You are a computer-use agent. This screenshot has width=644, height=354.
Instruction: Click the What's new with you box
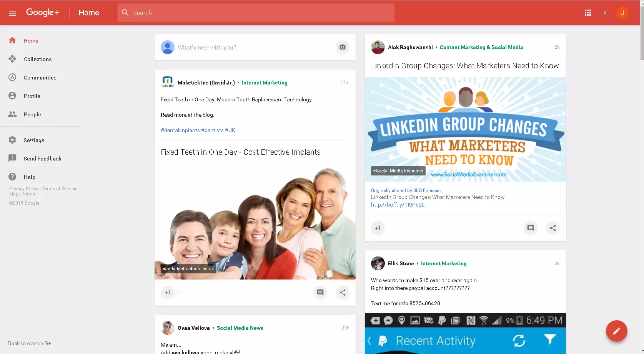(x=246, y=47)
